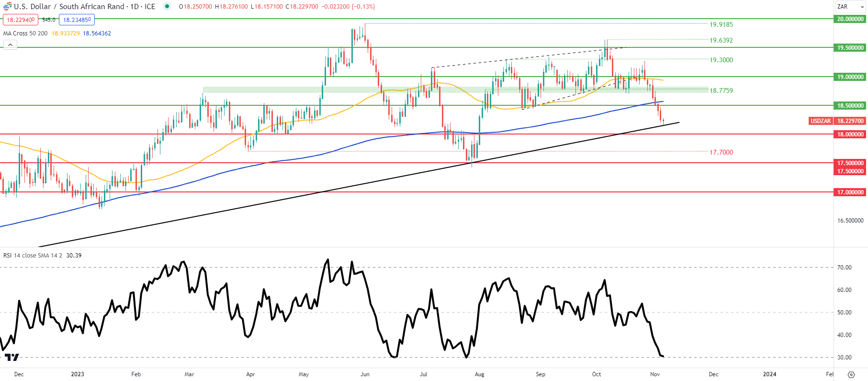Image resolution: width=868 pixels, height=381 pixels.
Task: Click the 19.6392 level label
Action: [721, 40]
